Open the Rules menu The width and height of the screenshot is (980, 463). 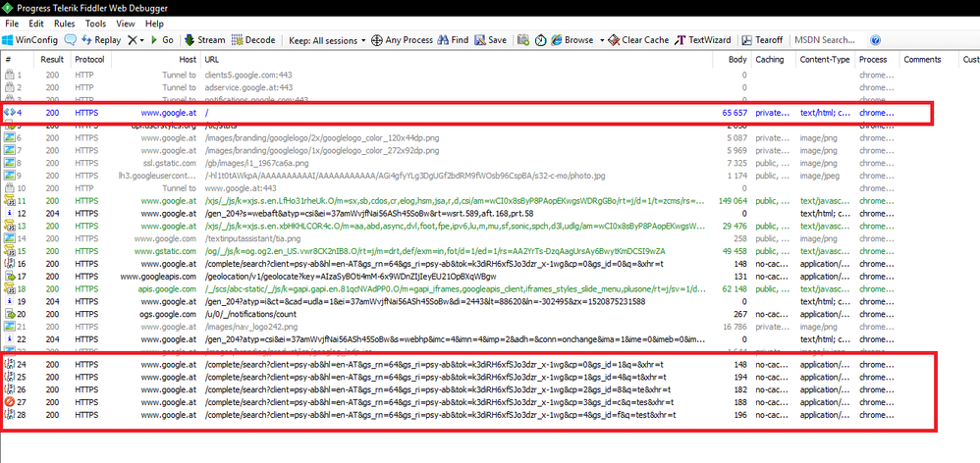coord(65,23)
